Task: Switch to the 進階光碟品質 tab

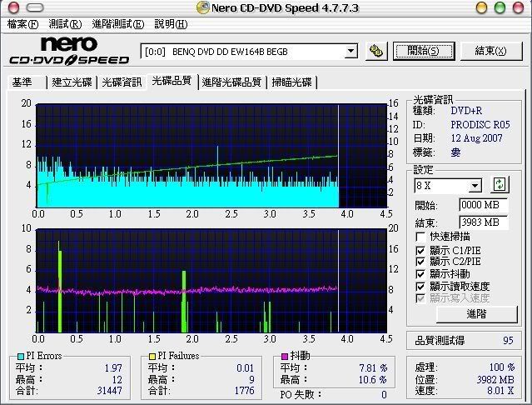Action: [x=231, y=82]
